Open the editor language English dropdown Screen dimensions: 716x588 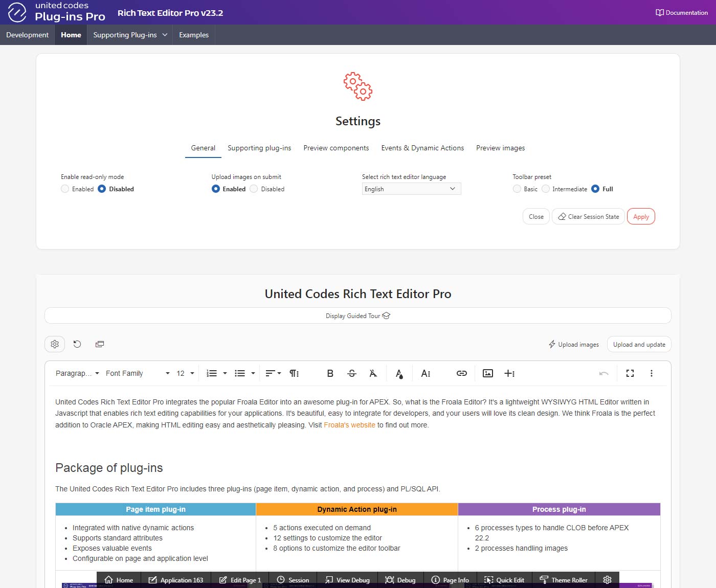point(411,189)
